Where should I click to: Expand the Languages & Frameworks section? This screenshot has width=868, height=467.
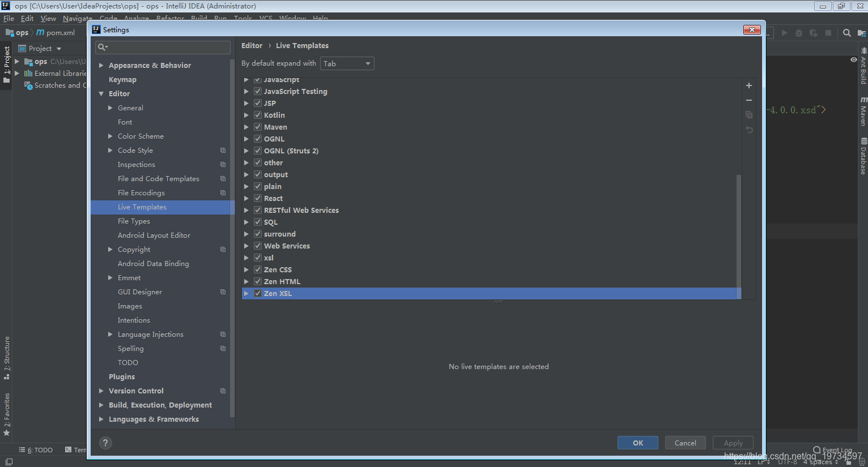[x=101, y=419]
